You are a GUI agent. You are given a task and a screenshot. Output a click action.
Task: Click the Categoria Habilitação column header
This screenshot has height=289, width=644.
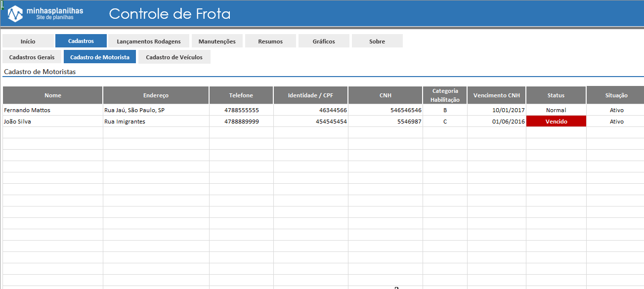(x=445, y=95)
